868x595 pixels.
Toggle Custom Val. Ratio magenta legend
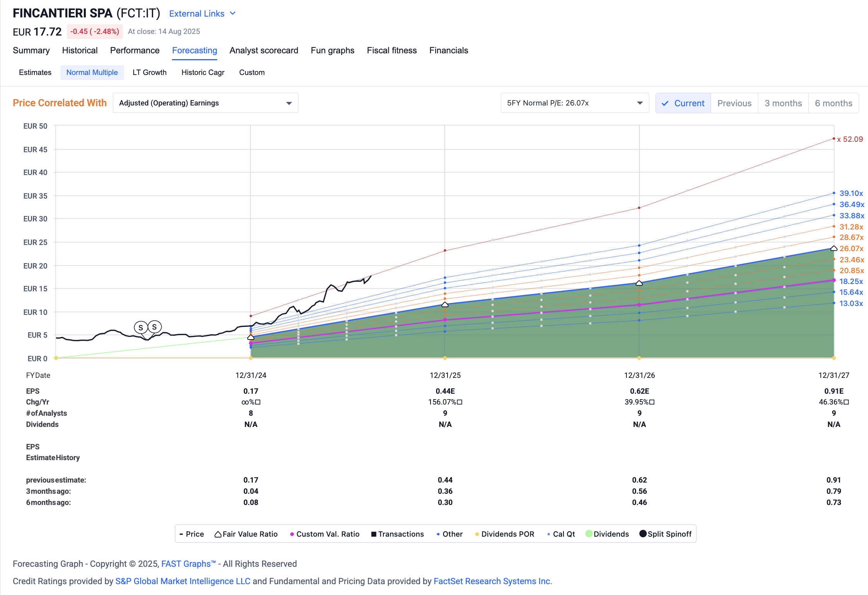click(325, 534)
